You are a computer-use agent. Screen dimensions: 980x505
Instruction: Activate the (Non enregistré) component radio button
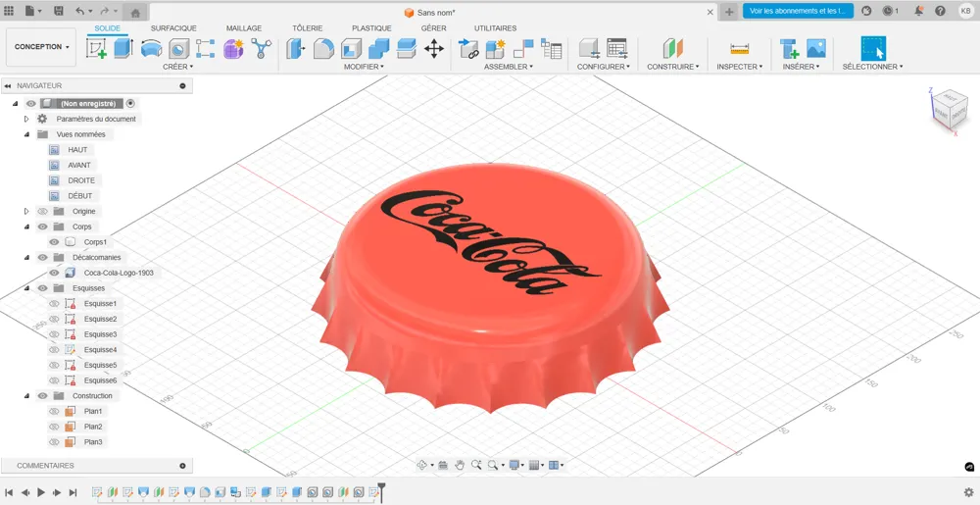click(x=130, y=103)
